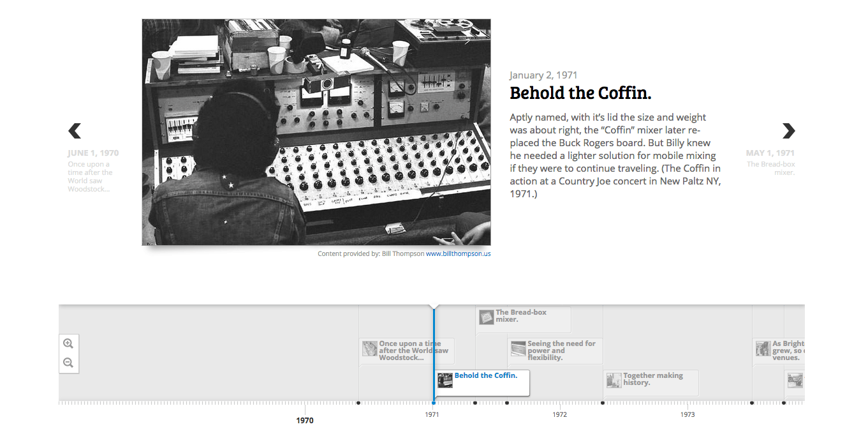The width and height of the screenshot is (868, 429).
Task: Zoom out of the timeline
Action: click(x=68, y=363)
